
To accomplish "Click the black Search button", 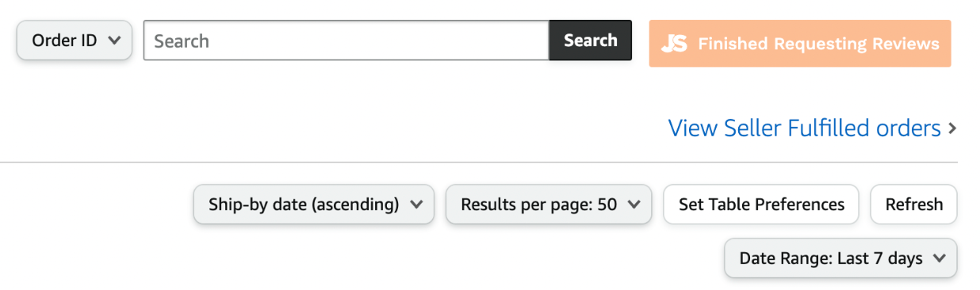I will click(x=591, y=40).
